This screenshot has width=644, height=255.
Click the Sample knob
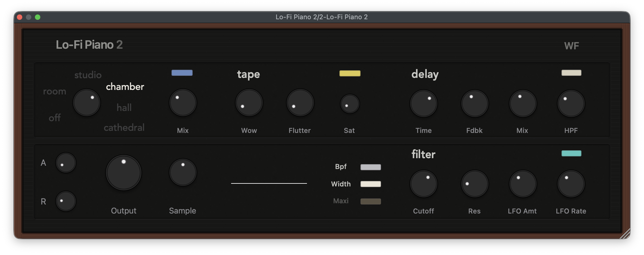pyautogui.click(x=183, y=172)
